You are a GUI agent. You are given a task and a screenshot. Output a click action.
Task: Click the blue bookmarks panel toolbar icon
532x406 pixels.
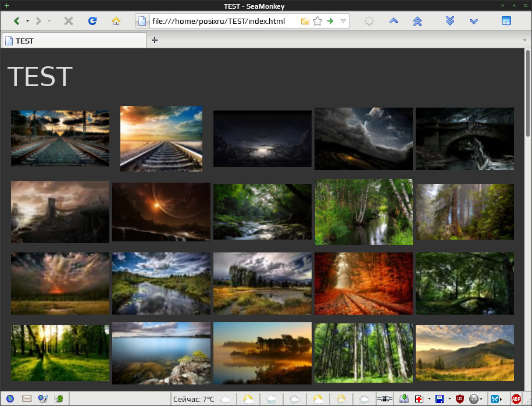tap(506, 21)
